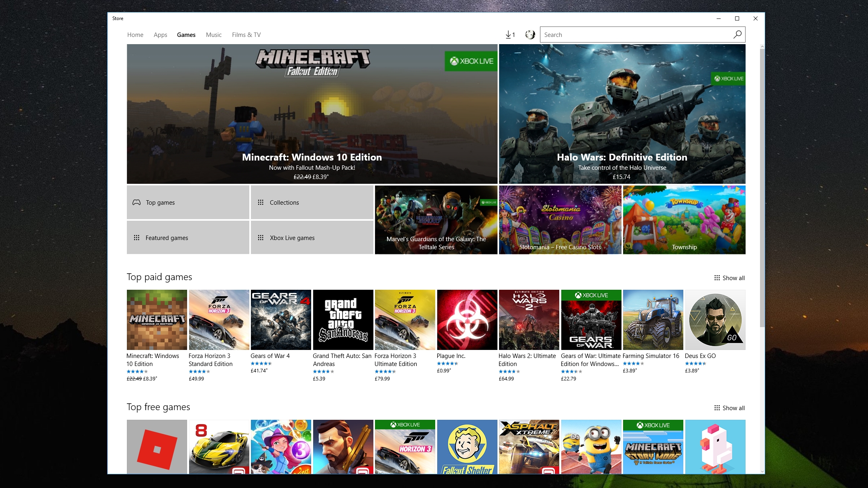This screenshot has height=488, width=868.
Task: Open Forza Horizon 3 Ultimate Edition tile
Action: click(405, 320)
